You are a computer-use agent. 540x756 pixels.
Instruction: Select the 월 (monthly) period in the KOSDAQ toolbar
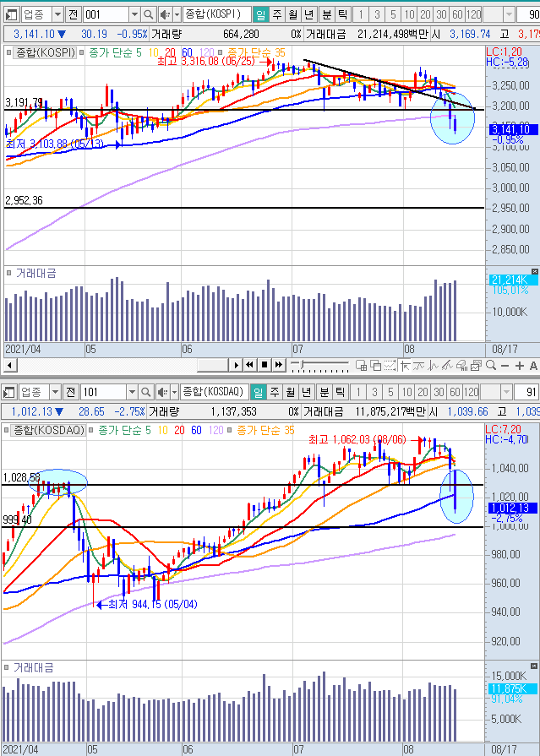(292, 392)
